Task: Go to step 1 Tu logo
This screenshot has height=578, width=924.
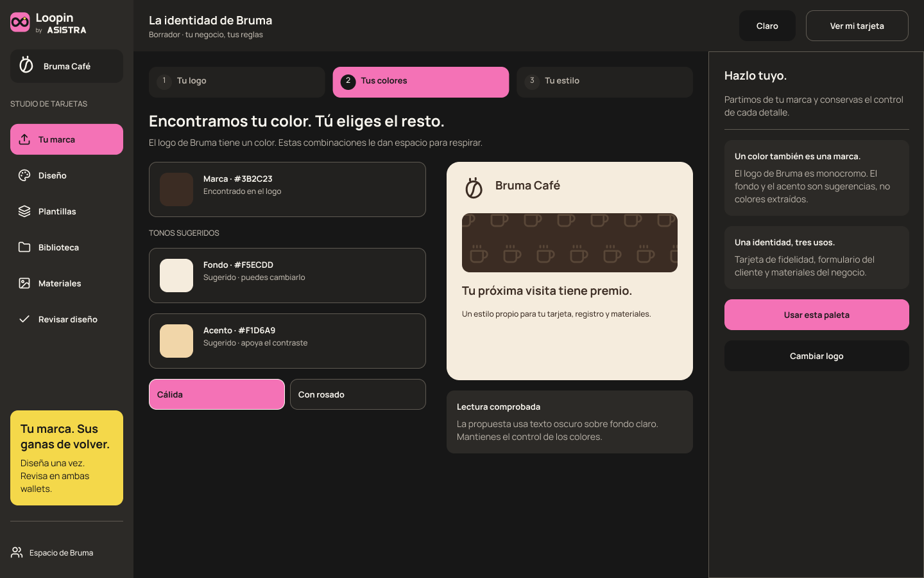Action: [237, 82]
